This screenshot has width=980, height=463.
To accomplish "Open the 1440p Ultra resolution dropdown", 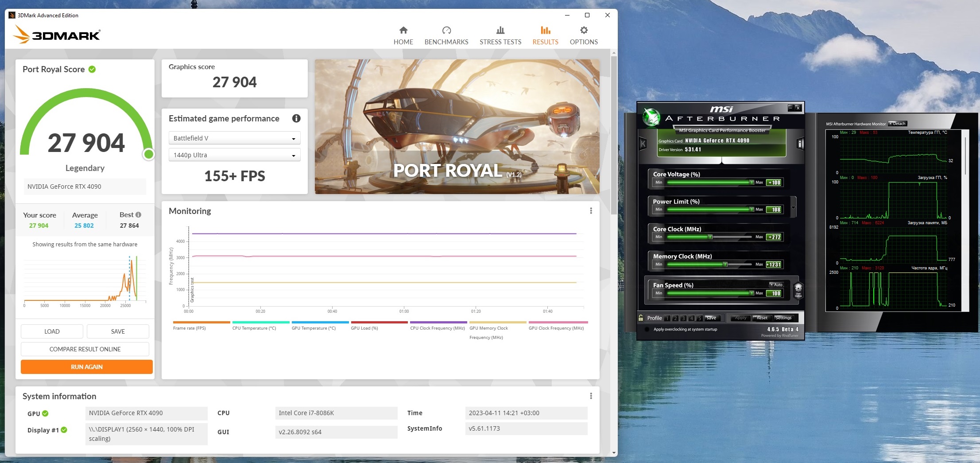I will 235,155.
